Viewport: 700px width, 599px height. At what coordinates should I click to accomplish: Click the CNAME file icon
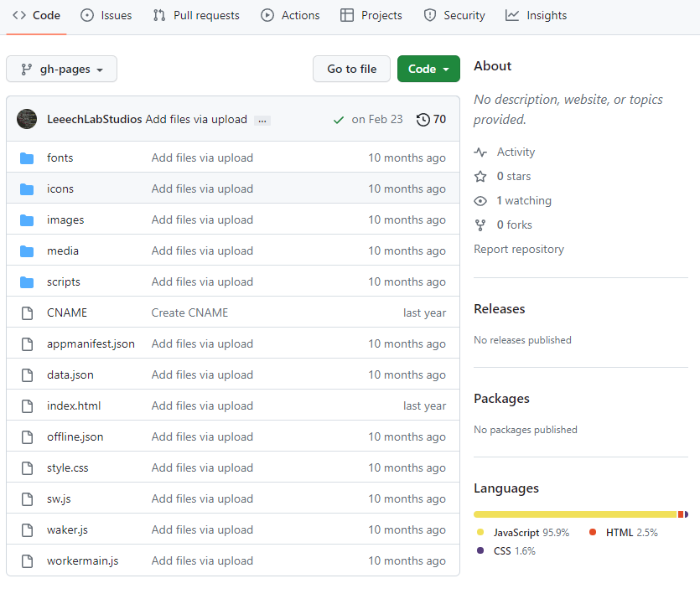[27, 313]
